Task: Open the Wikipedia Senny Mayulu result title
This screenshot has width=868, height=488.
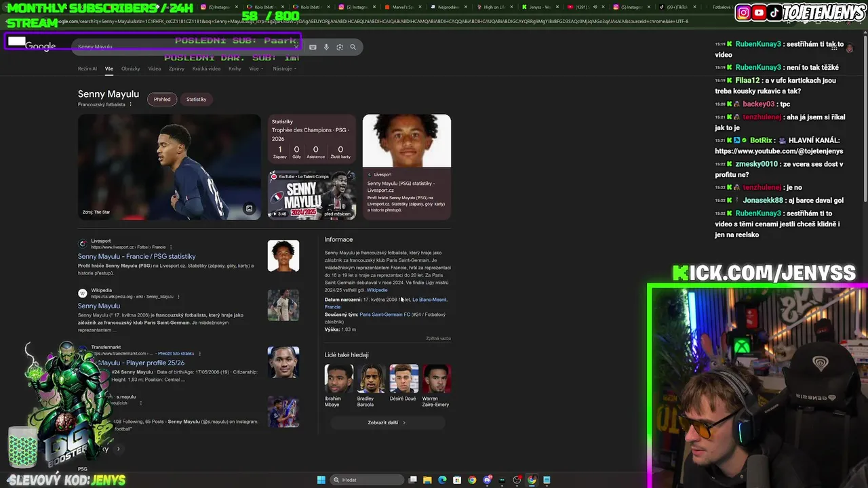Action: pyautogui.click(x=99, y=306)
